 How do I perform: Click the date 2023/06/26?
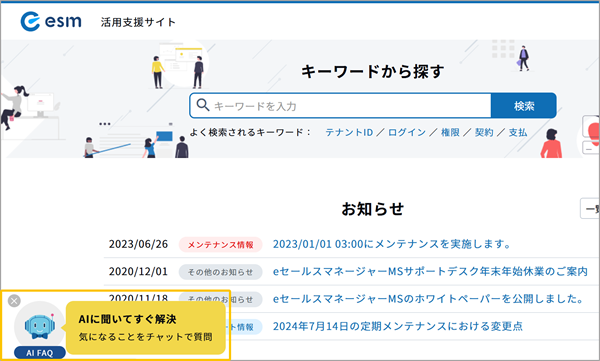pyautogui.click(x=138, y=244)
